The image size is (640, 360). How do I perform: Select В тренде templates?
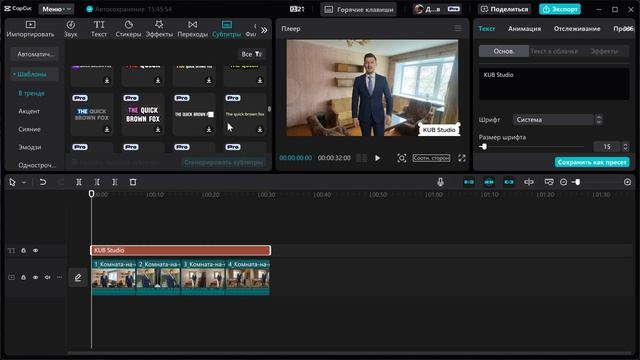[31, 93]
